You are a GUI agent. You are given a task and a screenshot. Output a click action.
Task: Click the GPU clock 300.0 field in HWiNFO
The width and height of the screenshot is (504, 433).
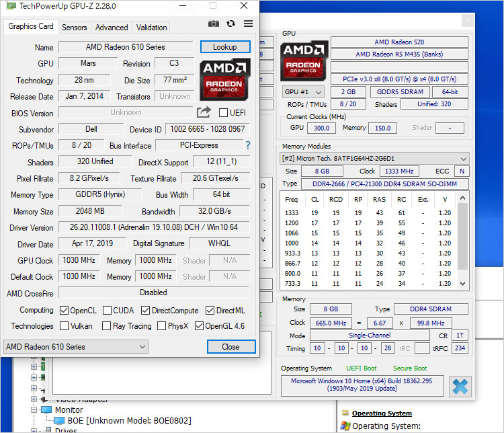pyautogui.click(x=321, y=128)
